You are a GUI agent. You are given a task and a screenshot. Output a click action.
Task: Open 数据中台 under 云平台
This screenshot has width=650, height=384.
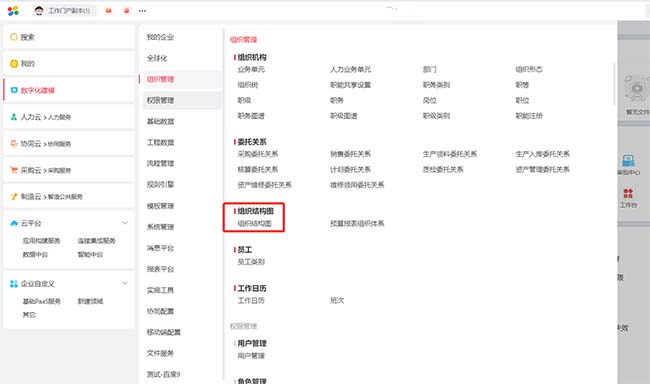point(35,254)
